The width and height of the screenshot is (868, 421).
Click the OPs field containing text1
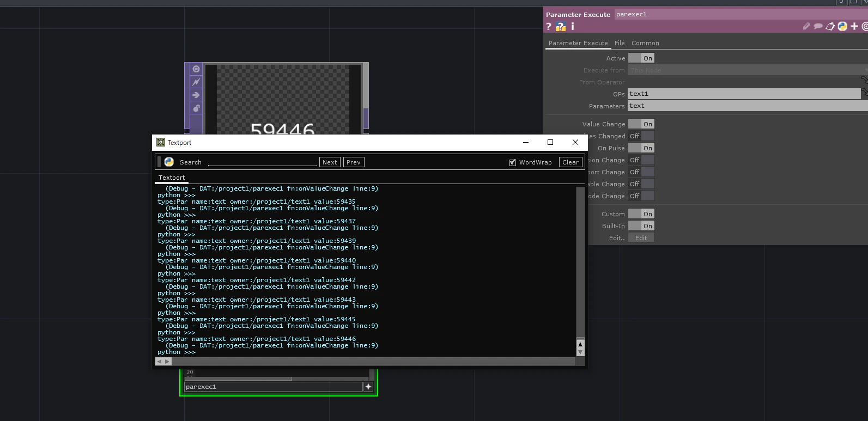pyautogui.click(x=744, y=94)
